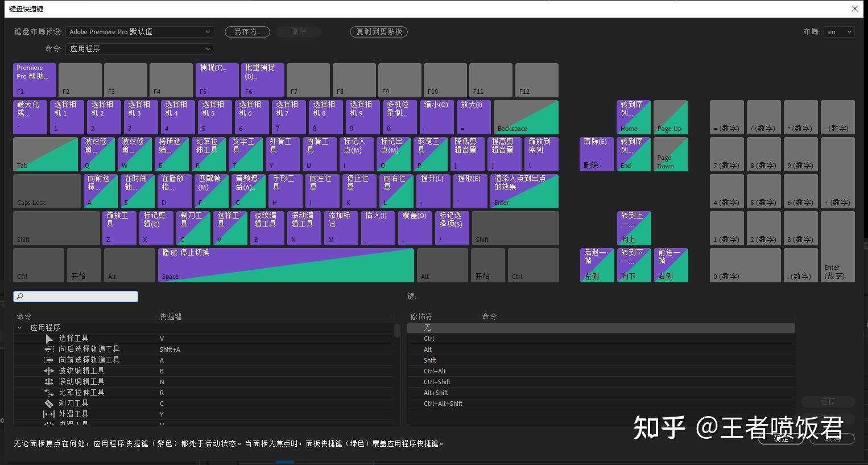Click the 比率拉伸工具 icon in the command list
Screen dimensions: 868x465
[49, 393]
